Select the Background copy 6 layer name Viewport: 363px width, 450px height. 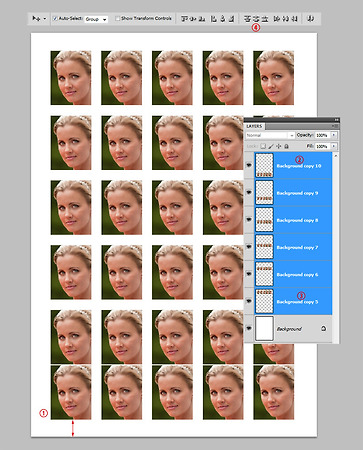point(297,275)
